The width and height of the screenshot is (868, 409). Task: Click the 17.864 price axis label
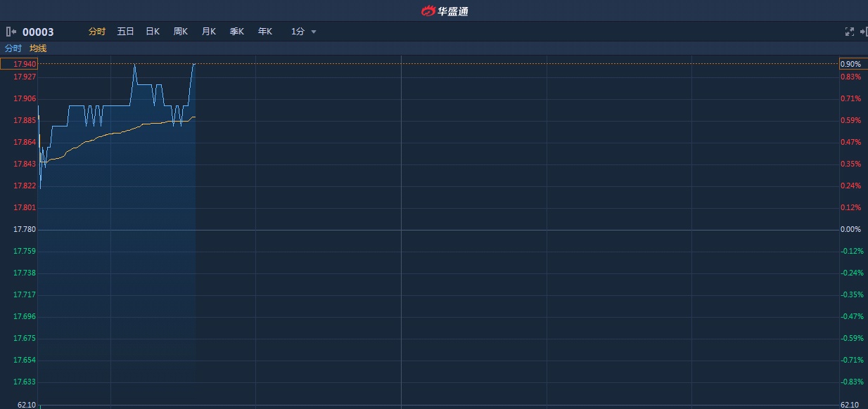25,142
